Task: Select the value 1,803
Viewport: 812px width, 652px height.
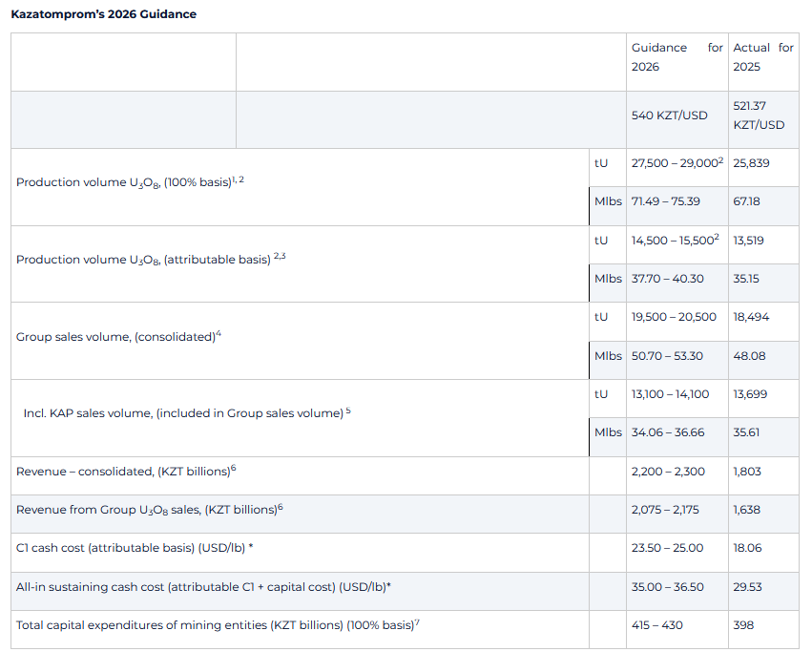Action: (x=747, y=472)
